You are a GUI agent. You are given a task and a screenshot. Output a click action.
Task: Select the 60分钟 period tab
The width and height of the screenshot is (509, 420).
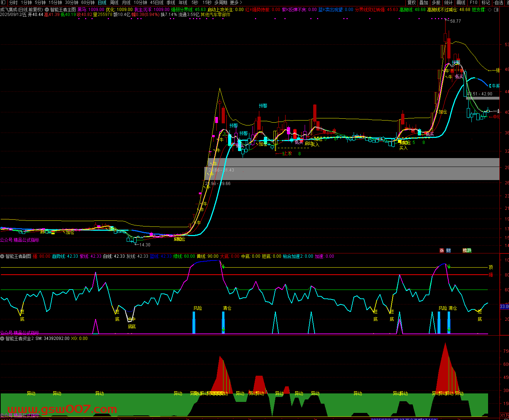click(88, 2)
